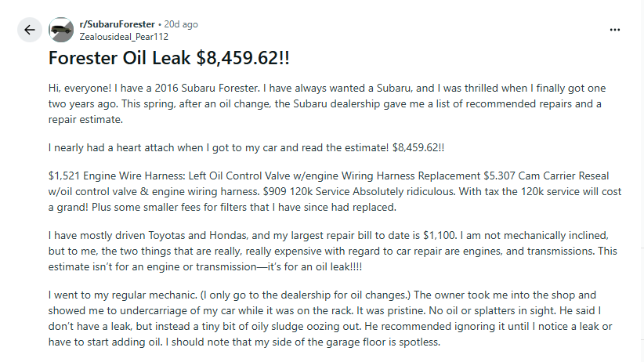644x362 pixels.
Task: Click the "20d ago" post timestamp
Action: click(181, 24)
